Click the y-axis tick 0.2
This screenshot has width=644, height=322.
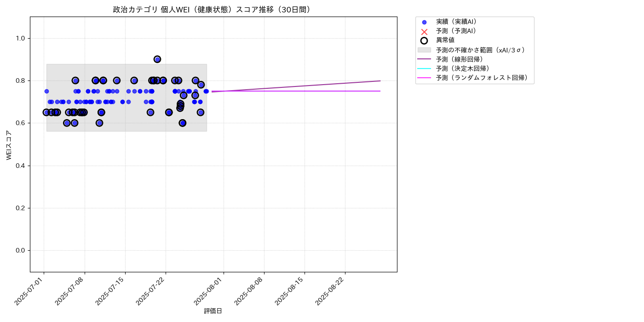pos(21,208)
